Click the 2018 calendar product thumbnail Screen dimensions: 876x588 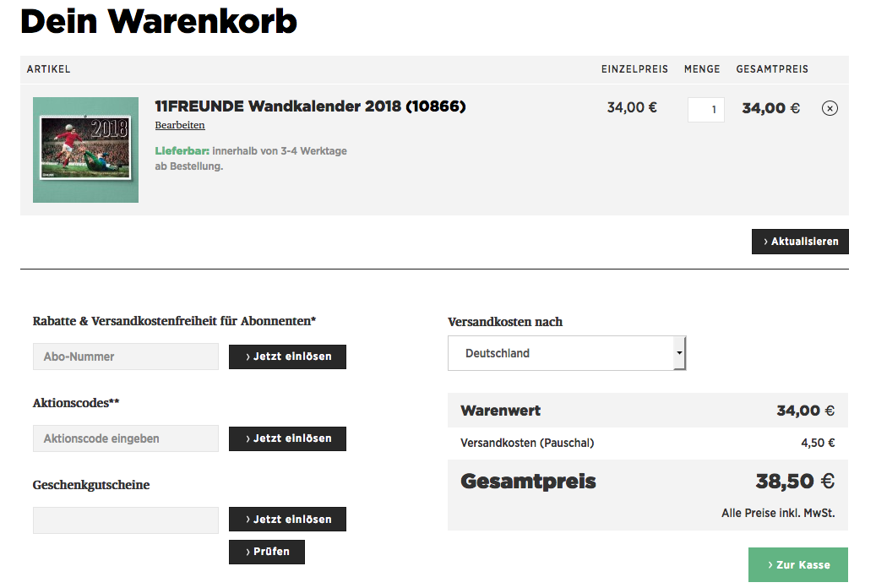tap(85, 150)
